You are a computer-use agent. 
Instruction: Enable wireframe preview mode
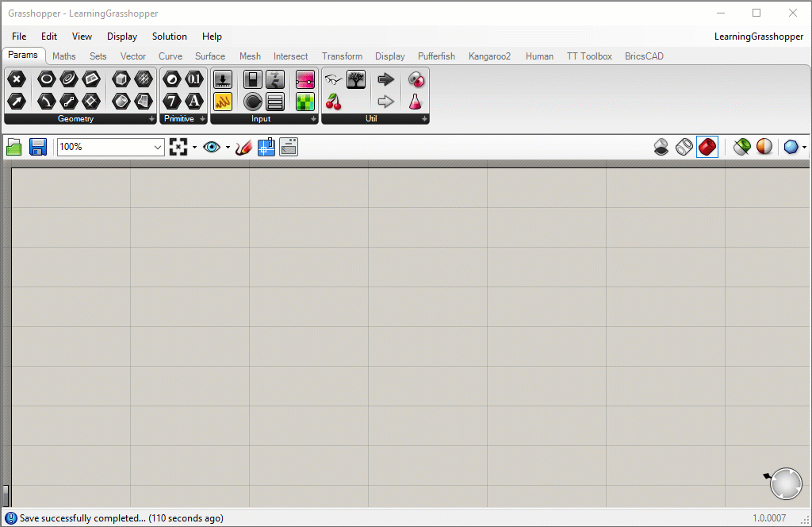(684, 147)
